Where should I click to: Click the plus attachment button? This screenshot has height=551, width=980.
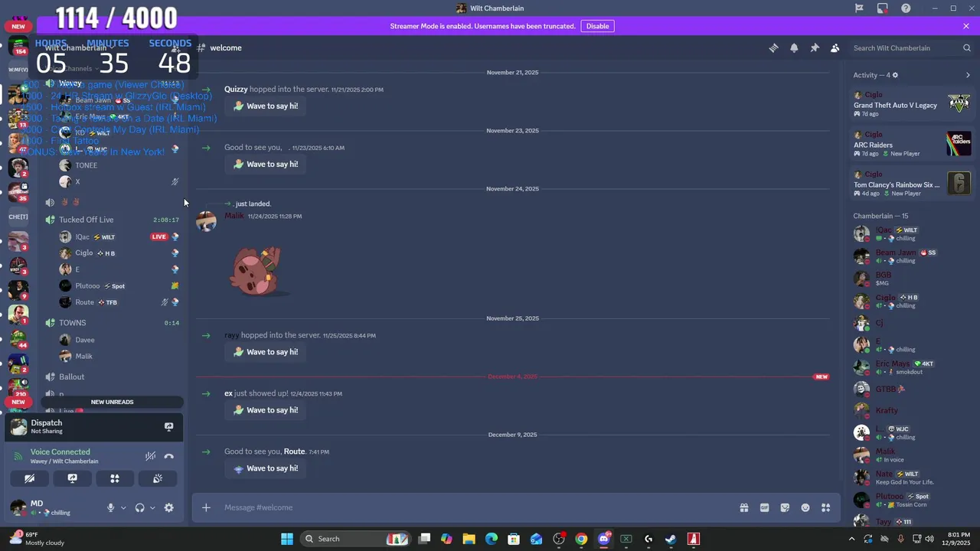[206, 507]
